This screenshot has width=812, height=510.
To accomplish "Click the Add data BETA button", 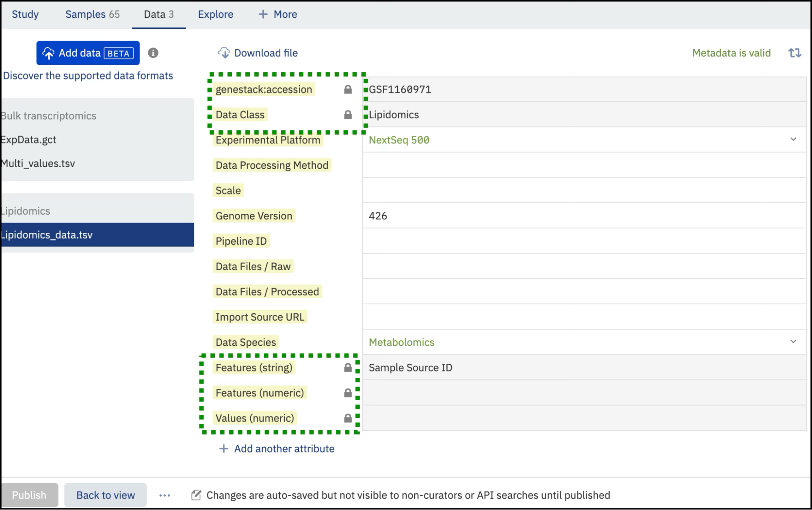I will coord(88,53).
